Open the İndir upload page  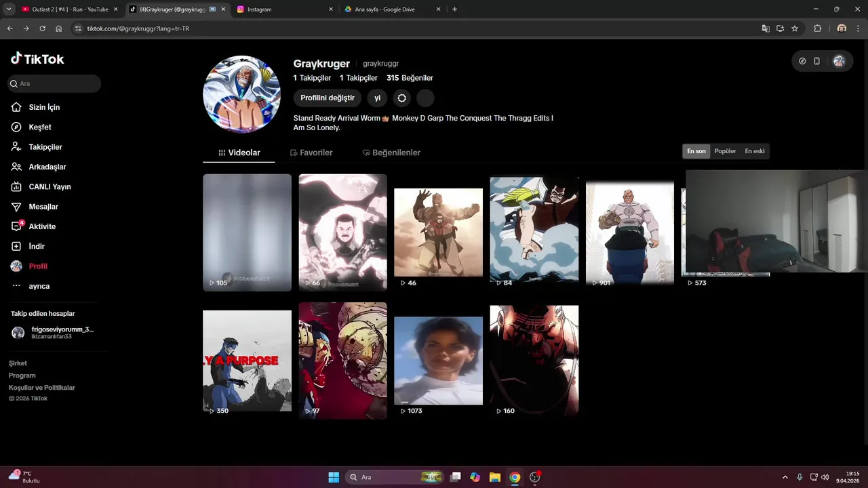[x=36, y=246]
